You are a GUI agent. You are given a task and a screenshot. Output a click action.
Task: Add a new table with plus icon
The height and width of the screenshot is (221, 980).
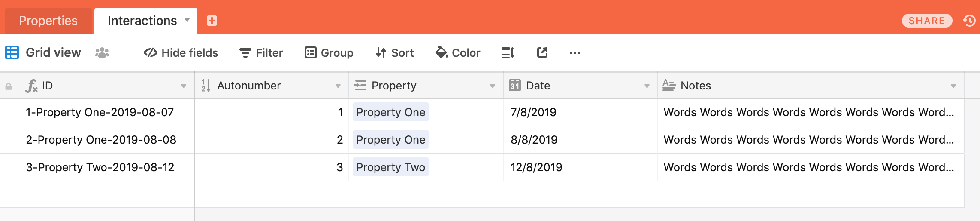tap(212, 21)
